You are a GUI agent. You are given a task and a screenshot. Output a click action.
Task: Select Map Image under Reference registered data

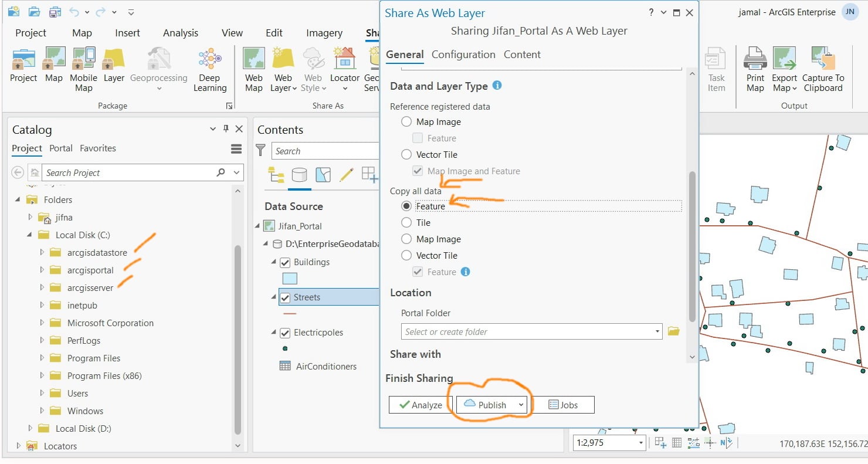coord(406,122)
